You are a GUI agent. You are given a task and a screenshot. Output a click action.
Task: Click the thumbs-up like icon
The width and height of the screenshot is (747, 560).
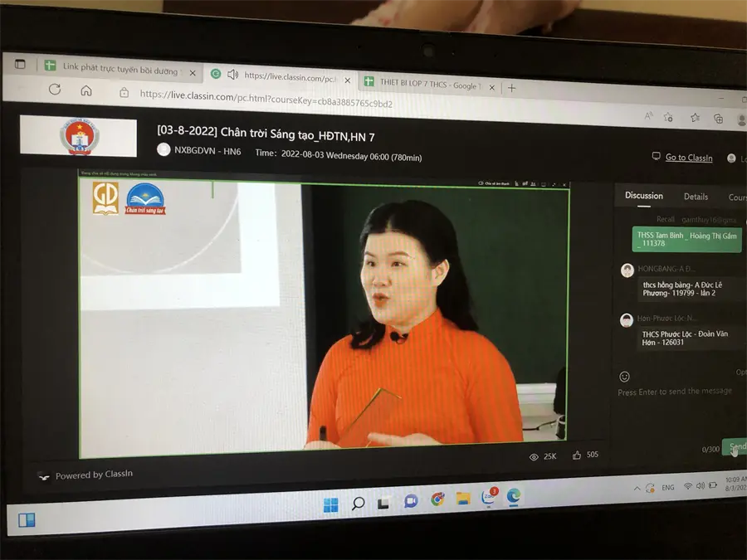click(577, 455)
